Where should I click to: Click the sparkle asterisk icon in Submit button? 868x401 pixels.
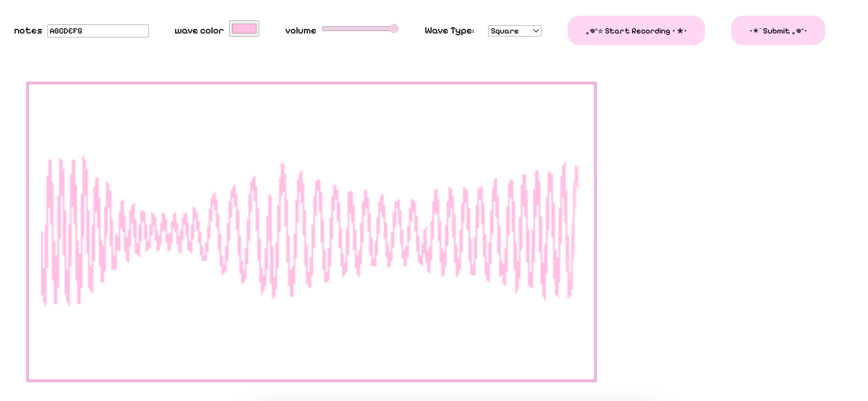pyautogui.click(x=756, y=31)
